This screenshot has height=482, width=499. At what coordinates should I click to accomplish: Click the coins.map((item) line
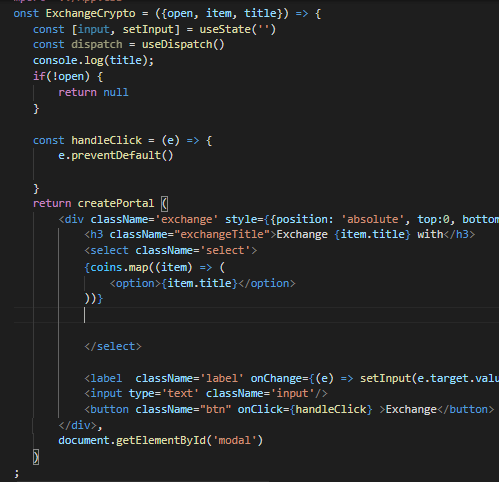pyautogui.click(x=155, y=267)
